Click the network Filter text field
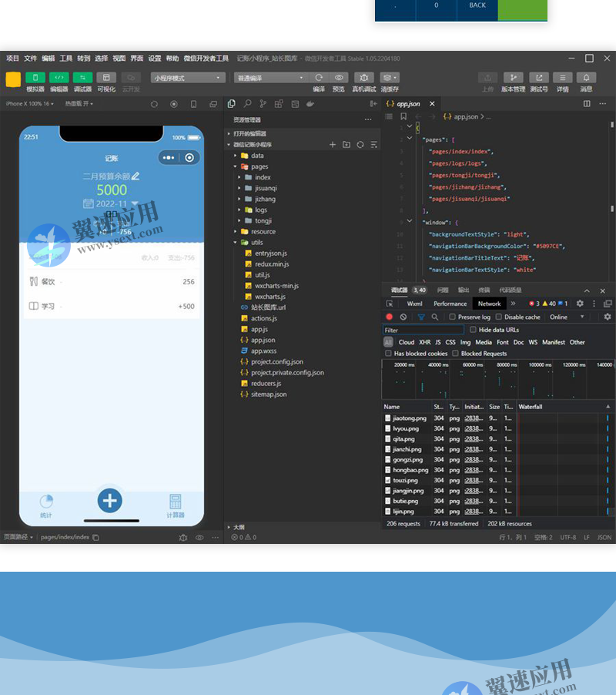The height and width of the screenshot is (695, 616). click(x=423, y=330)
